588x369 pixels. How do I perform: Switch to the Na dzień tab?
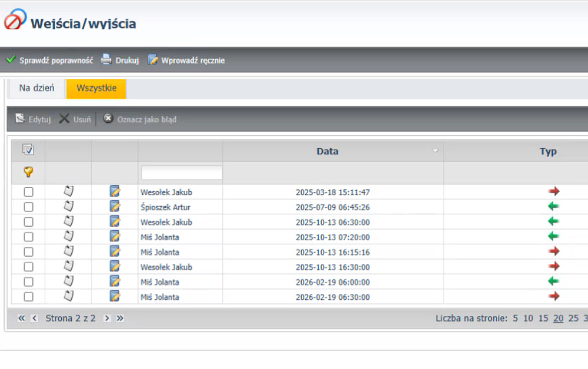(x=36, y=88)
